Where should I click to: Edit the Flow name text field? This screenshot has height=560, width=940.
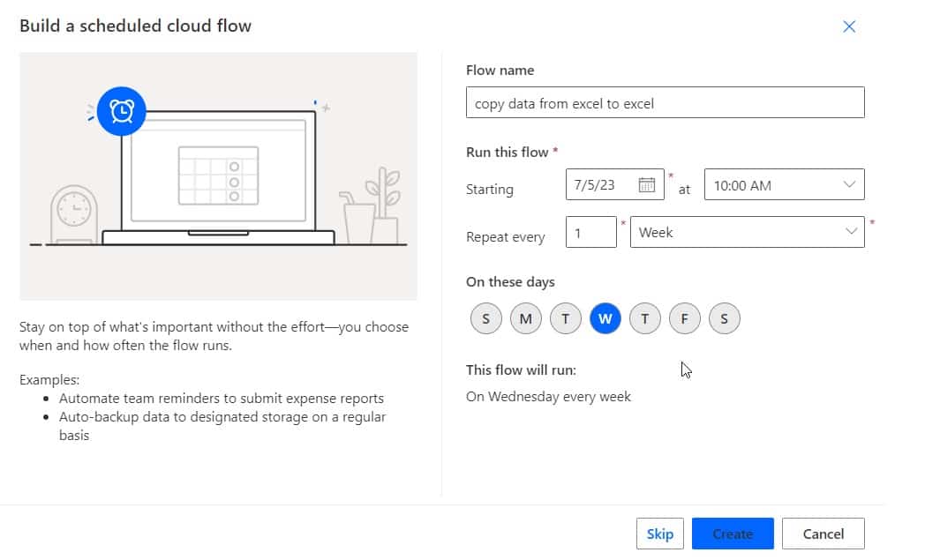pos(665,103)
